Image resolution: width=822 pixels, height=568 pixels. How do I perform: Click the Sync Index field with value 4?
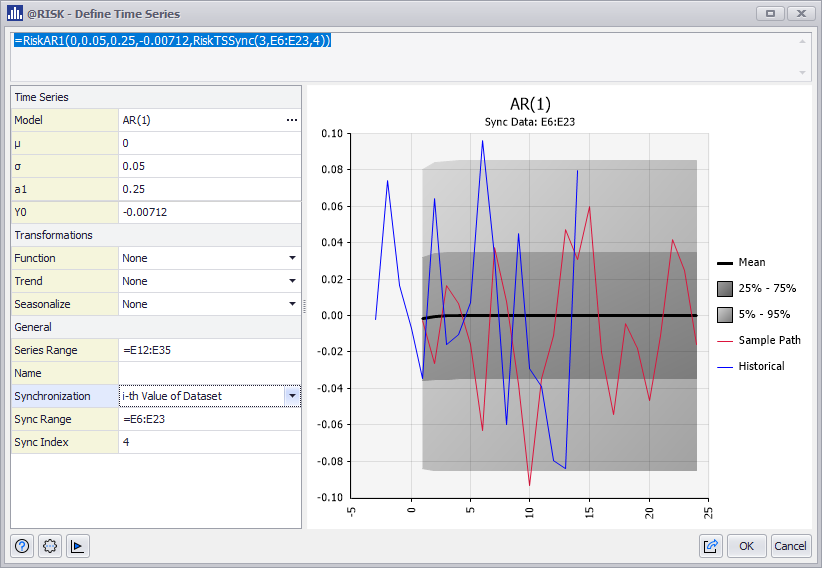pos(208,442)
